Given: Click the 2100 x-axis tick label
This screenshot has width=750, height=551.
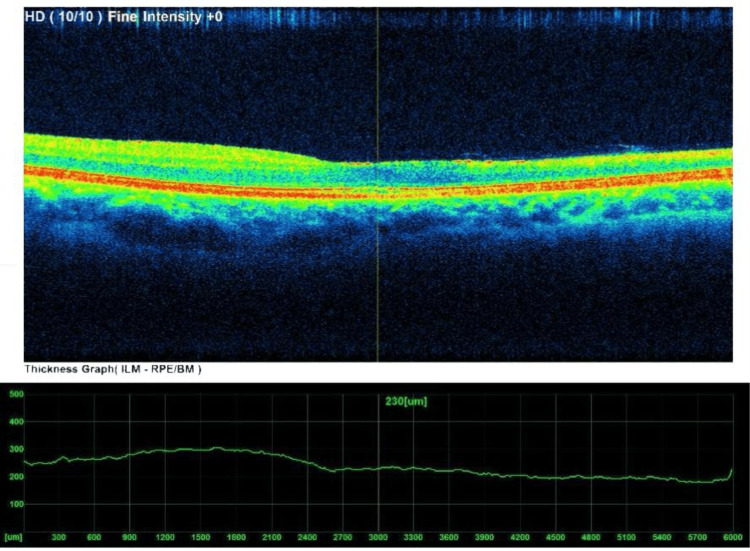Looking at the screenshot, I should [x=272, y=537].
